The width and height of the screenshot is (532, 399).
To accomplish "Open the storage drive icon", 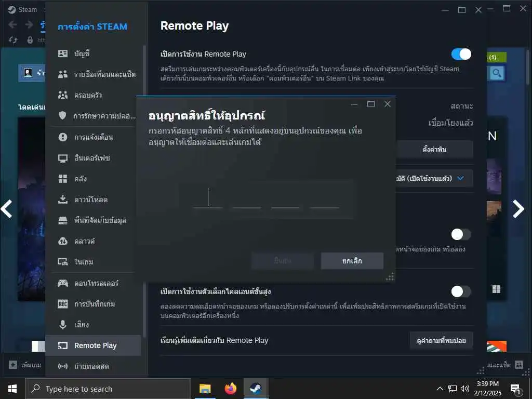I will 63,220.
